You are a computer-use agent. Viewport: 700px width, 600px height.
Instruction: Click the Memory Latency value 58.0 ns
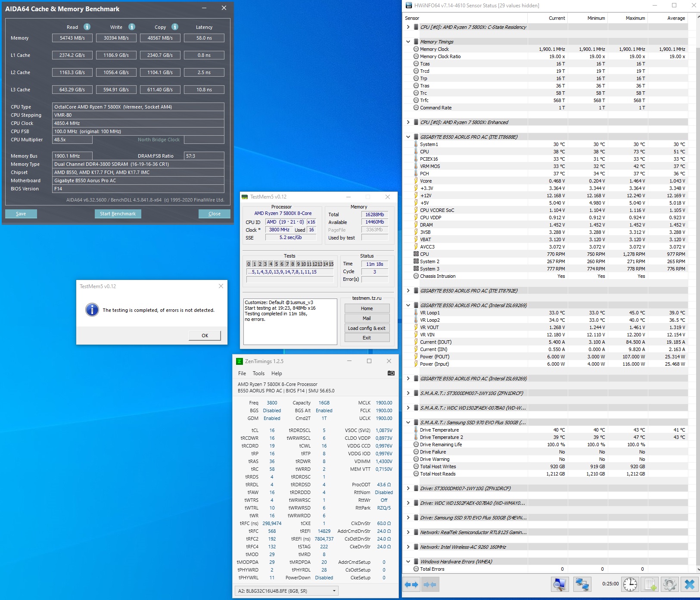tap(204, 38)
